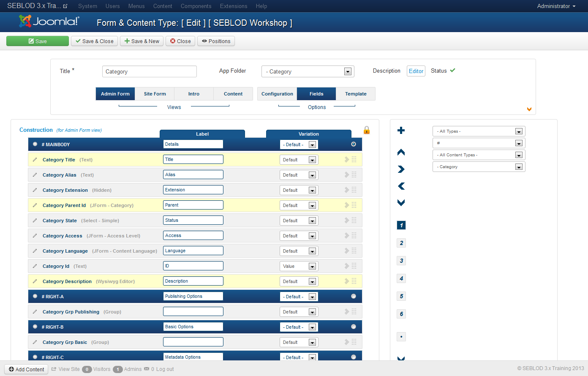Click the up arrow icon in right panel

click(x=401, y=152)
